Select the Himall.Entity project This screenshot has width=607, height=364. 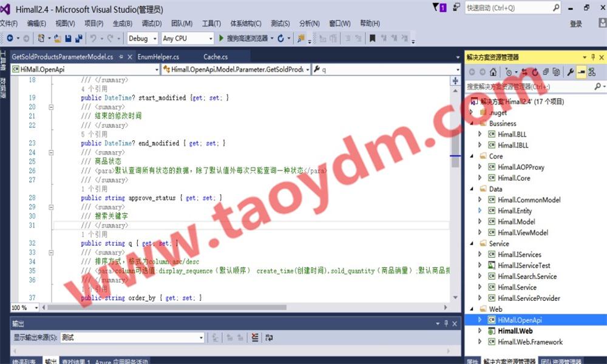point(515,211)
